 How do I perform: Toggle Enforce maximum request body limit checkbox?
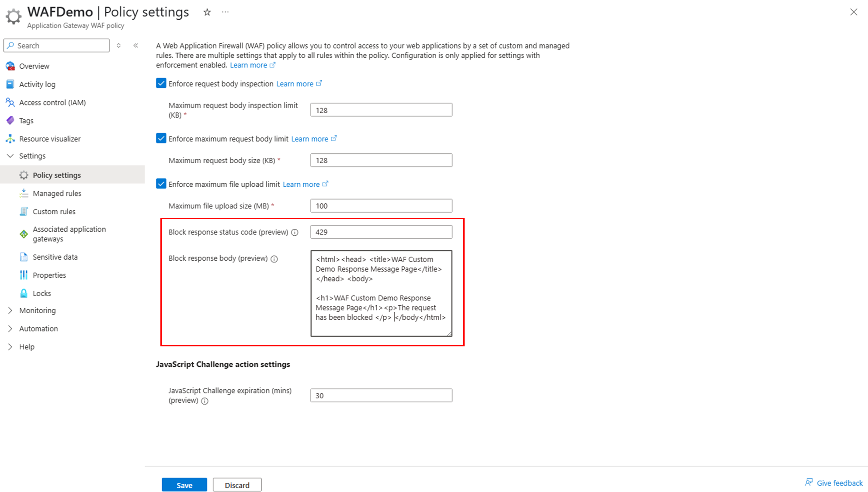pos(161,139)
